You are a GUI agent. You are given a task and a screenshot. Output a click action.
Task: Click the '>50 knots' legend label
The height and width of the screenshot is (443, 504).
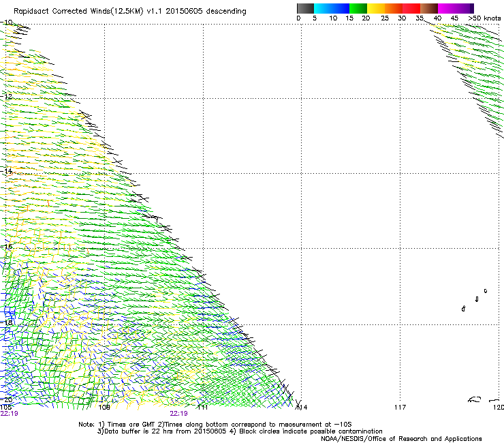coord(484,18)
